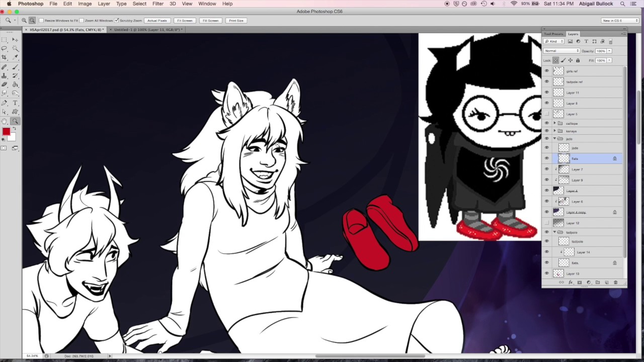Expand the kanaya layer group
The height and width of the screenshot is (362, 644).
[554, 131]
